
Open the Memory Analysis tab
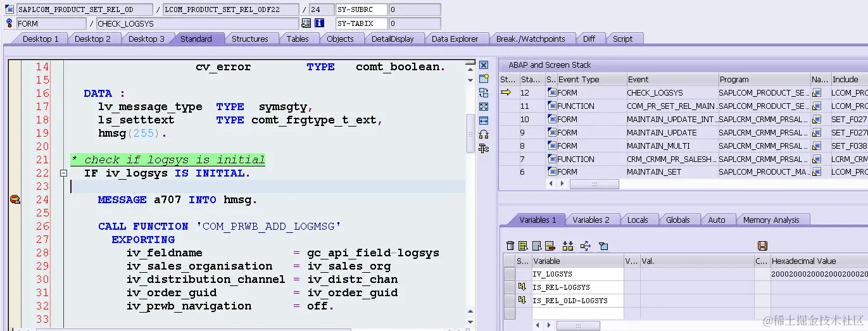(x=771, y=220)
